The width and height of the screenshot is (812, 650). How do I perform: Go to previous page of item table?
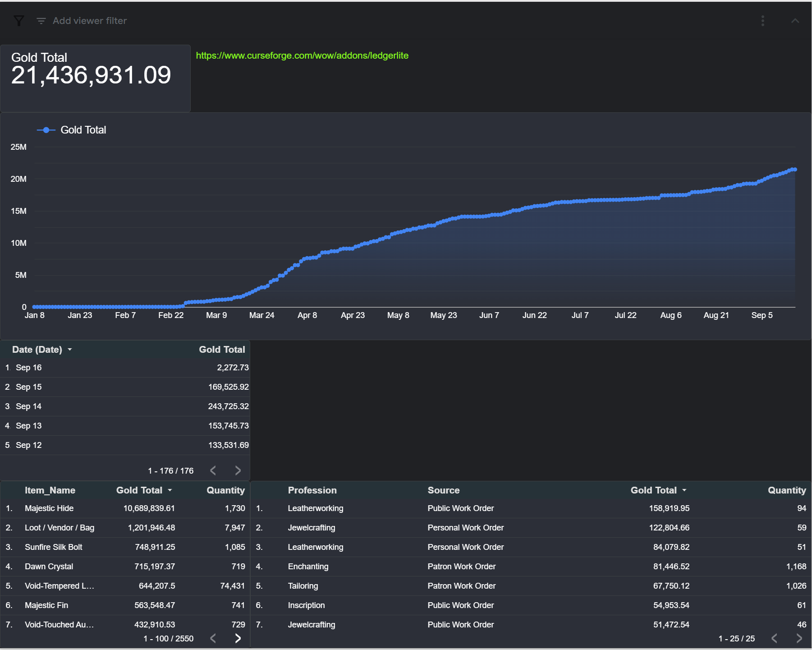click(x=213, y=638)
